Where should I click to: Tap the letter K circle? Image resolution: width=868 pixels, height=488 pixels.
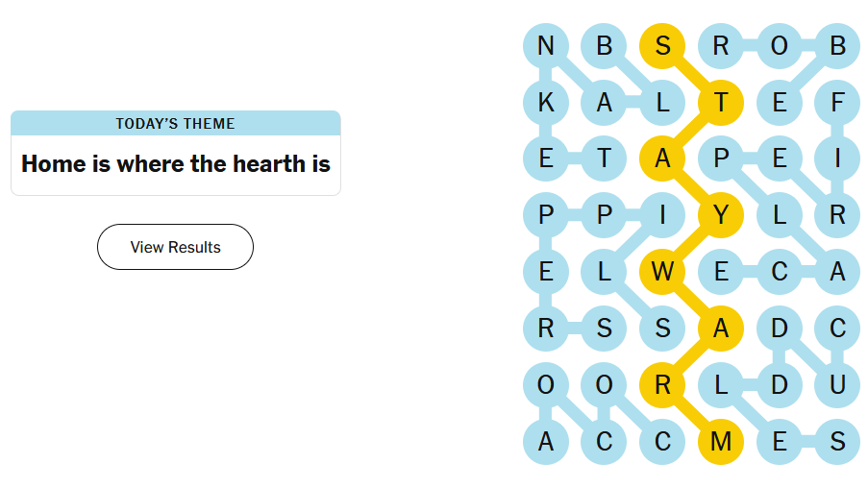[x=546, y=103]
